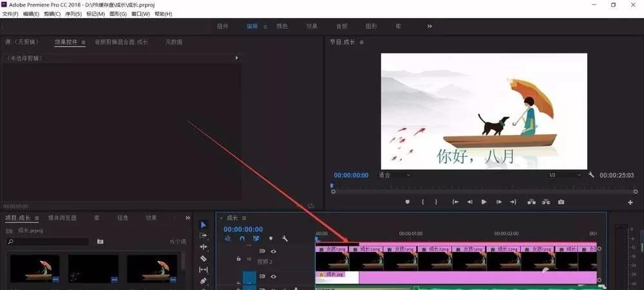Toggle sync lock for V2 track
The image size is (644, 290).
click(x=262, y=251)
